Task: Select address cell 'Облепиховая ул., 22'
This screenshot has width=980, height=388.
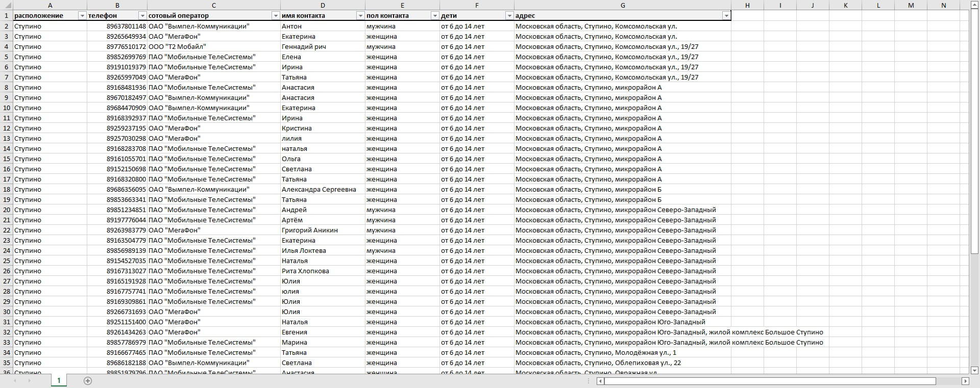Action: pyautogui.click(x=623, y=363)
